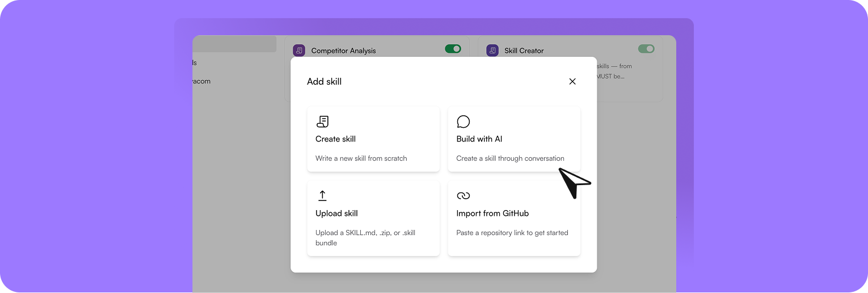Image resolution: width=868 pixels, height=293 pixels.
Task: Click the Competitor Analysis purple skill icon
Action: tap(299, 51)
